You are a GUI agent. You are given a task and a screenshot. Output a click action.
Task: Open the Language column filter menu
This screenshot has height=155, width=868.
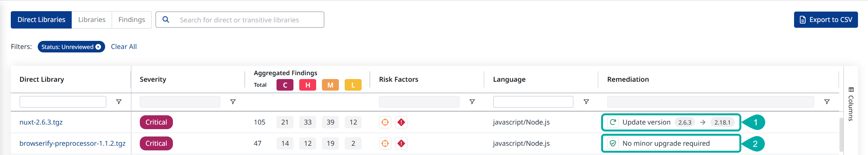click(586, 102)
